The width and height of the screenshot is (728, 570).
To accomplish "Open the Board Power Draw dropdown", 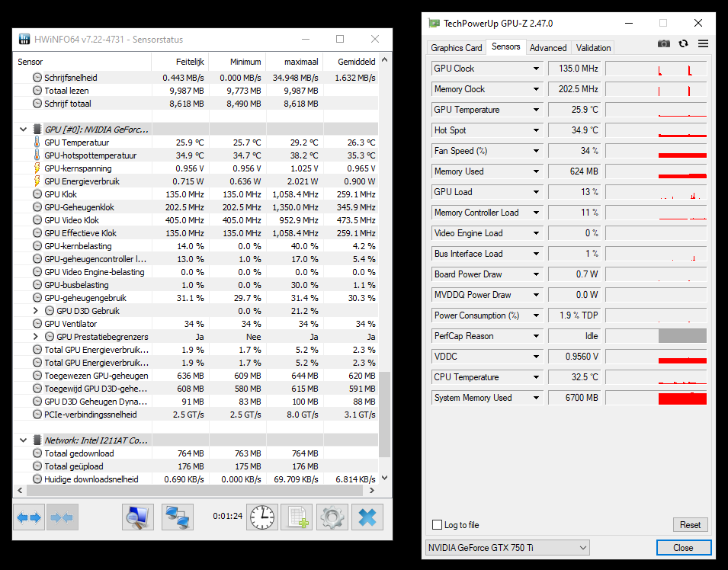I will pos(536,274).
